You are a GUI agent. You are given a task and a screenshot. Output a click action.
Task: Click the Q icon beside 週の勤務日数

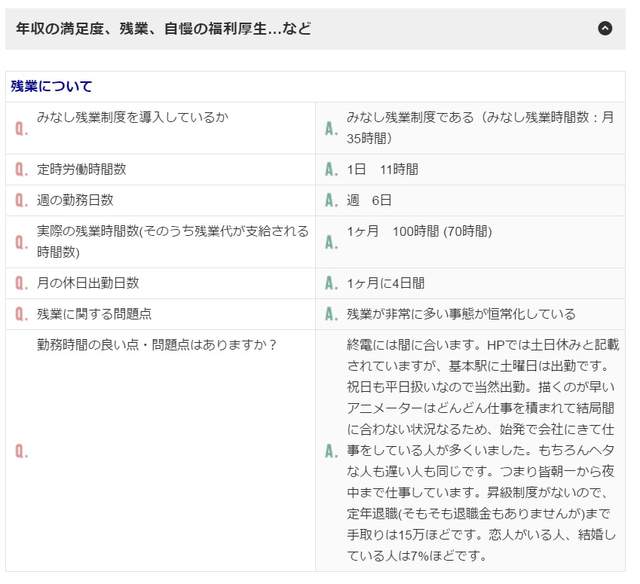click(x=21, y=201)
